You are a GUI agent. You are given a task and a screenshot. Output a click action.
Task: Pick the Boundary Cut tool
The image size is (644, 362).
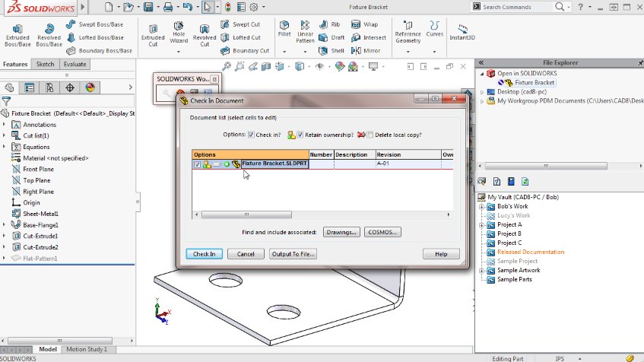pos(245,50)
